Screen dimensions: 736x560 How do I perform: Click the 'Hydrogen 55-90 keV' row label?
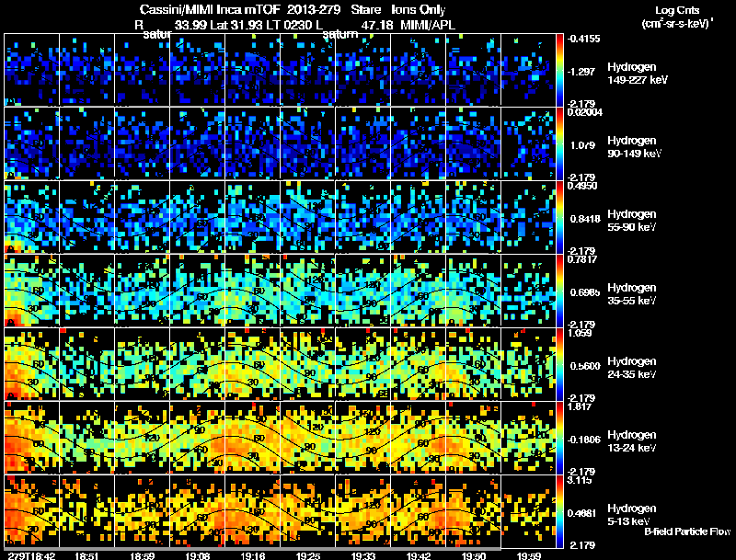click(631, 221)
